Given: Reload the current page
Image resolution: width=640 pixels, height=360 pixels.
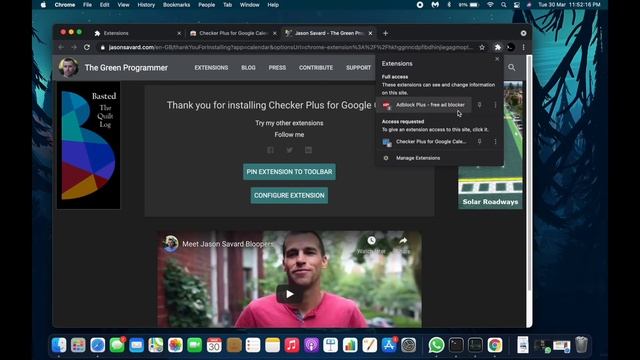Looking at the screenshot, I should [x=87, y=47].
